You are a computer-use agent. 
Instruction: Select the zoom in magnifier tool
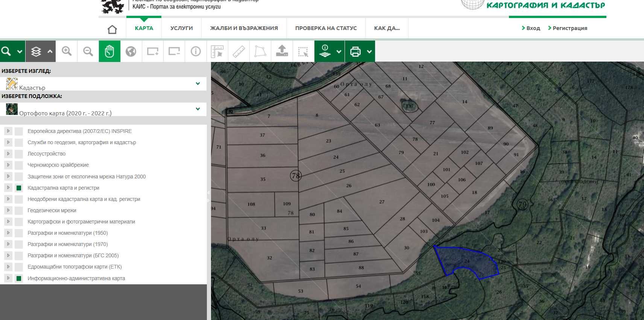point(67,51)
